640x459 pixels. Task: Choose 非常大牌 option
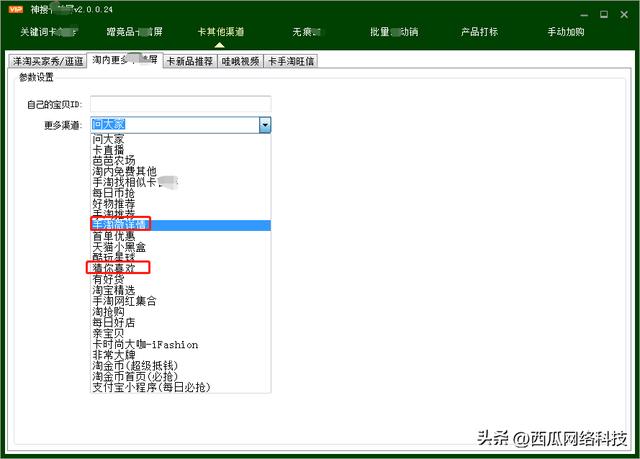(x=180, y=355)
